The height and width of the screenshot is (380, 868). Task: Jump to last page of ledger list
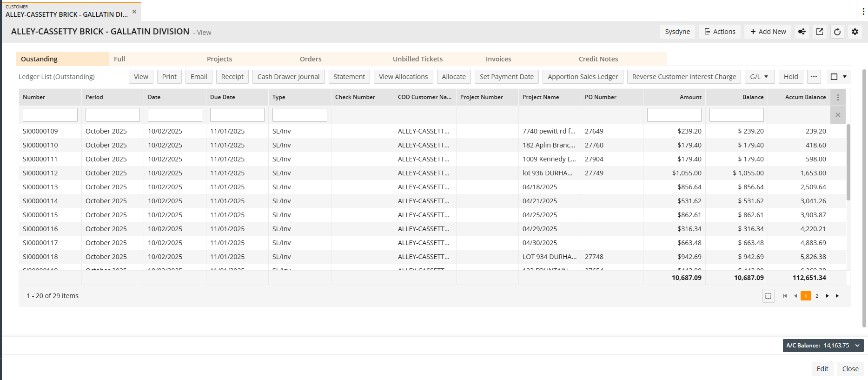click(838, 296)
